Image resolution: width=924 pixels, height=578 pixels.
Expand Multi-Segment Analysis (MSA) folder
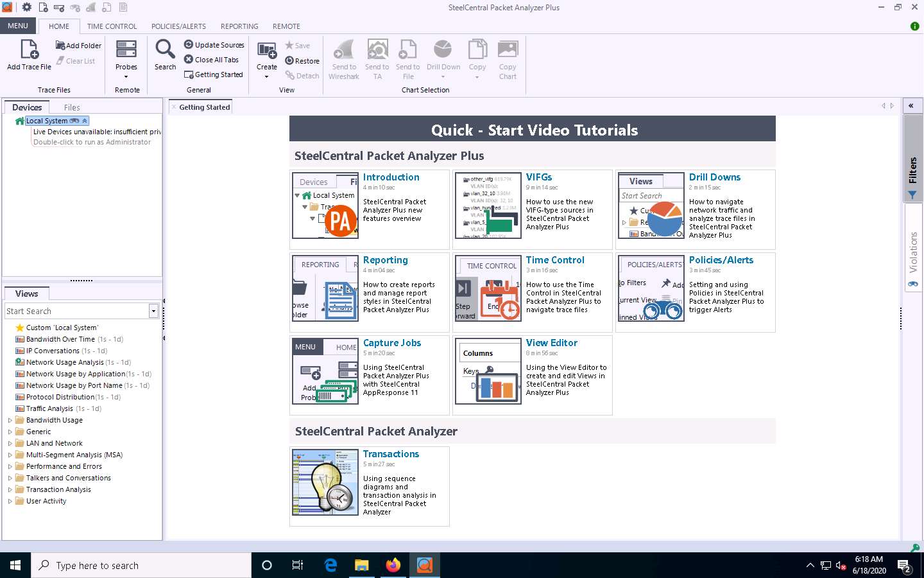click(x=10, y=455)
